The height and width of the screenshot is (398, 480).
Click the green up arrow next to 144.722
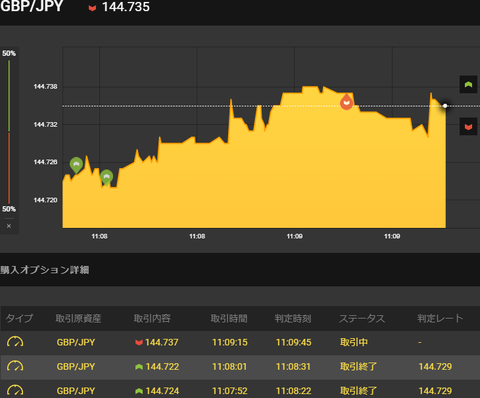pos(139,367)
